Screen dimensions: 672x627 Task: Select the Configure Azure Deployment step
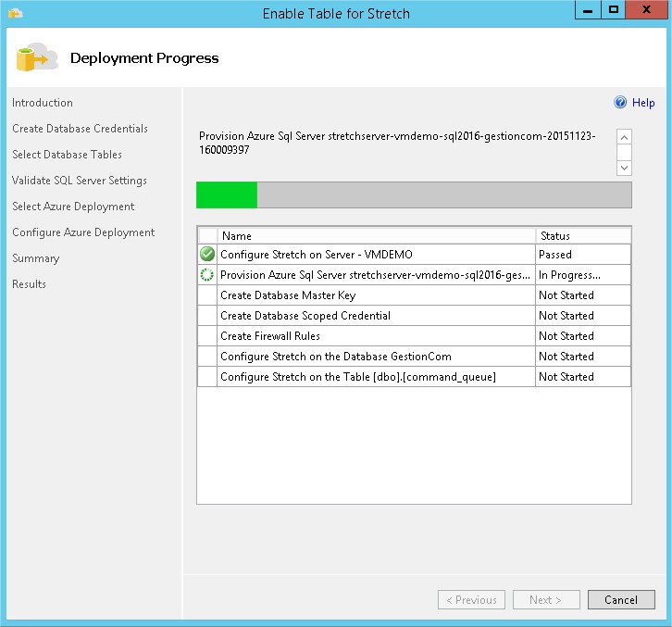[83, 232]
